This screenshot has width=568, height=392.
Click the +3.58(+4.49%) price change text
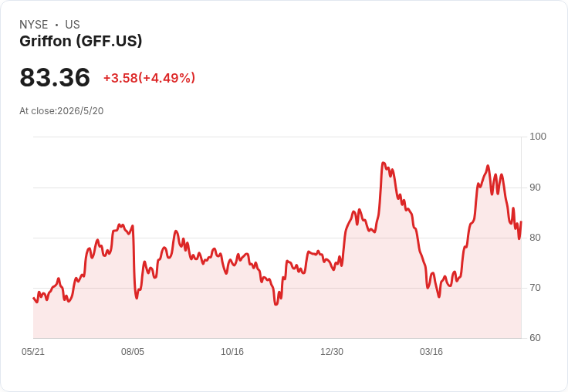[x=149, y=78]
